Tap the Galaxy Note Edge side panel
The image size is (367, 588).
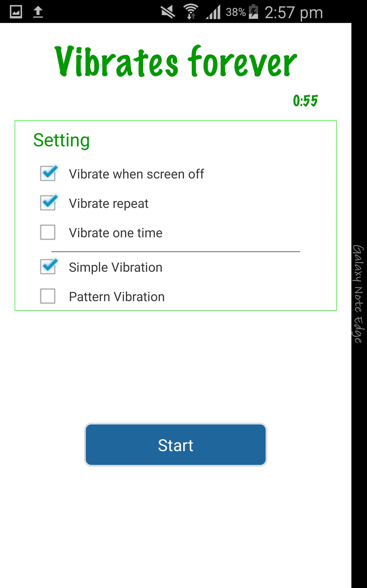359,294
